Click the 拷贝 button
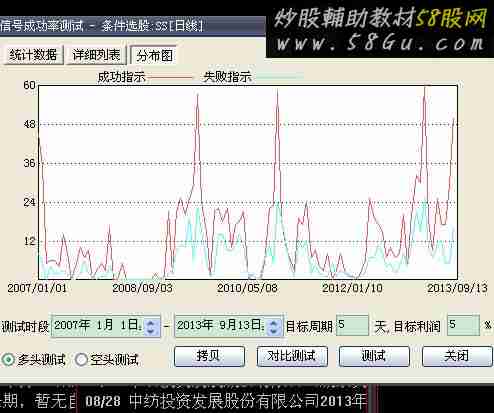The width and height of the screenshot is (494, 413). [x=209, y=356]
